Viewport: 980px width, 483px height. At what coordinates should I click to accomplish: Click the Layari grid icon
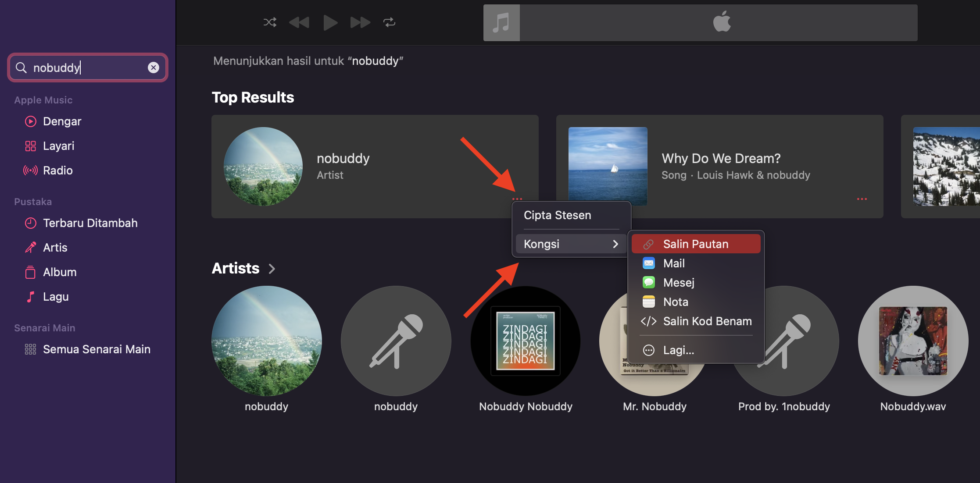pyautogui.click(x=30, y=146)
